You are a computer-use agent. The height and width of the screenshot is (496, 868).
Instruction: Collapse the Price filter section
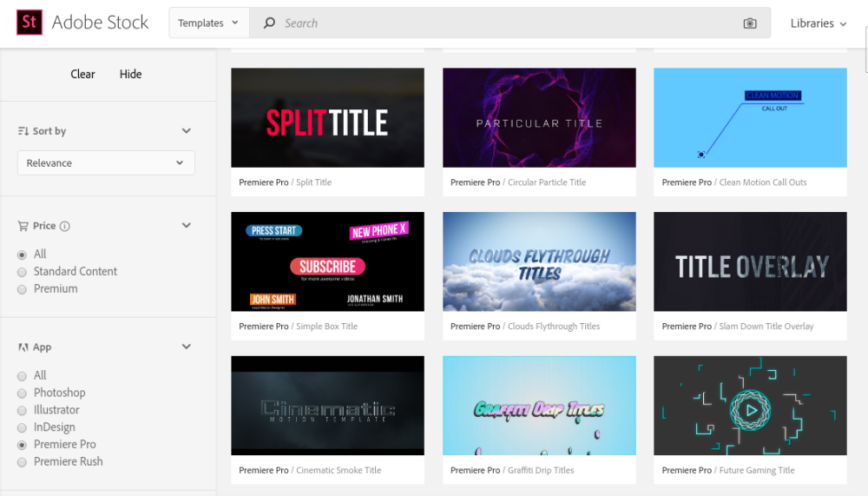[187, 226]
